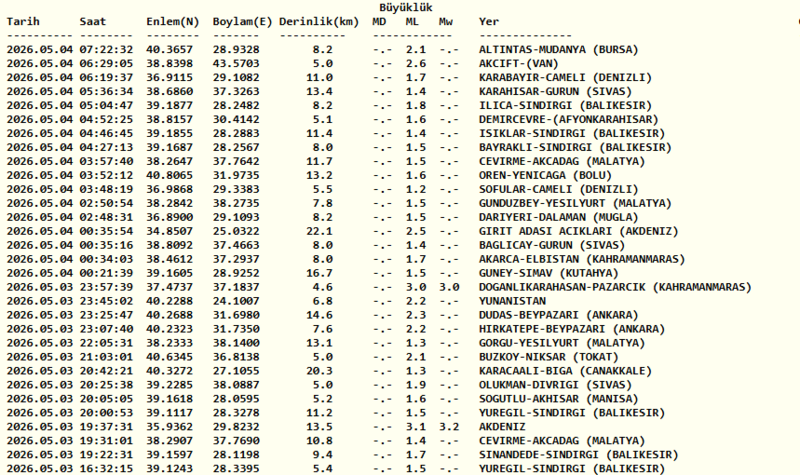Click ML value 2.6
The width and height of the screenshot is (800, 475).
[416, 64]
